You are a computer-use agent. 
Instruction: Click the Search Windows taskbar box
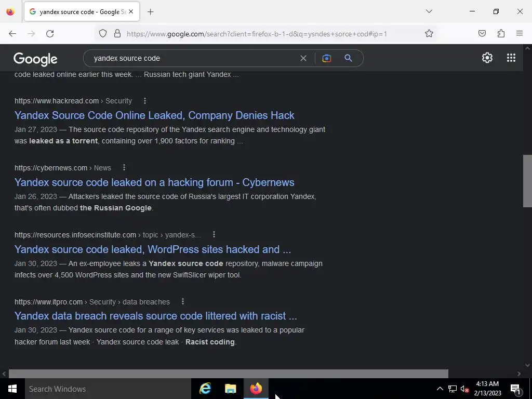coord(108,389)
